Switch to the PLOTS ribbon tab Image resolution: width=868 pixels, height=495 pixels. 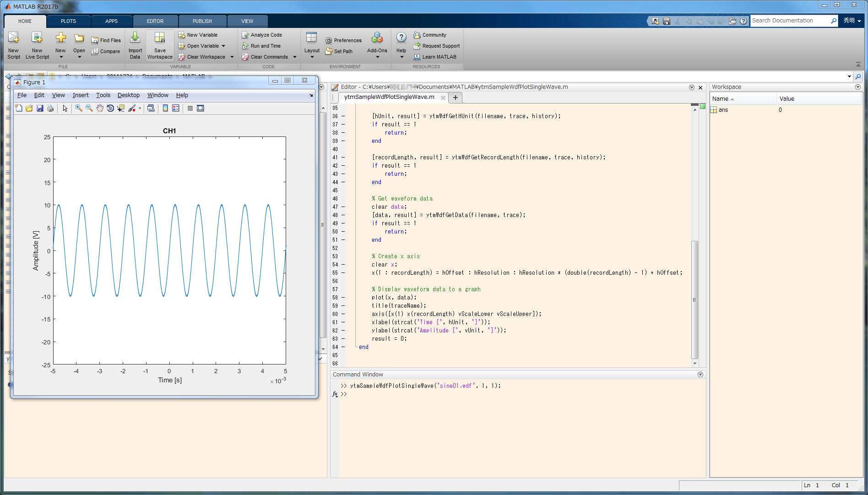68,21
